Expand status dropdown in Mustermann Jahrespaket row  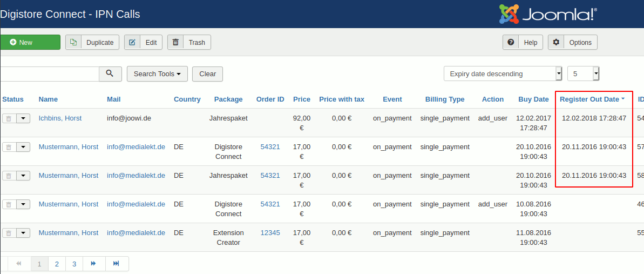pyautogui.click(x=23, y=176)
